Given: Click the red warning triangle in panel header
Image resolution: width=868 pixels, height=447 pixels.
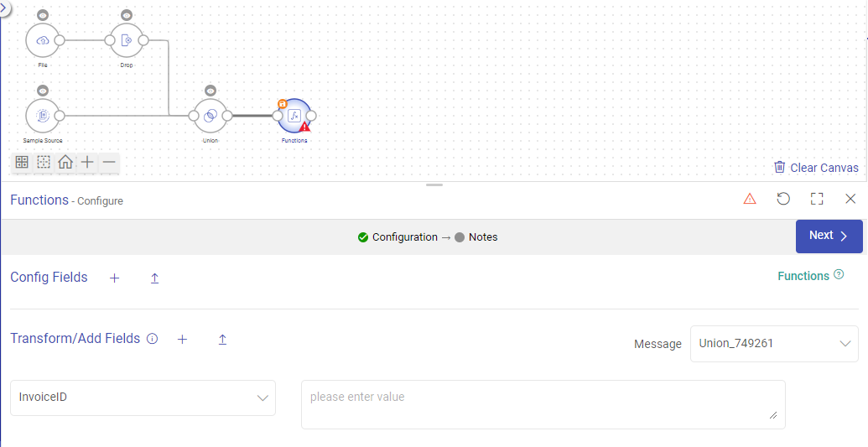Looking at the screenshot, I should [750, 199].
